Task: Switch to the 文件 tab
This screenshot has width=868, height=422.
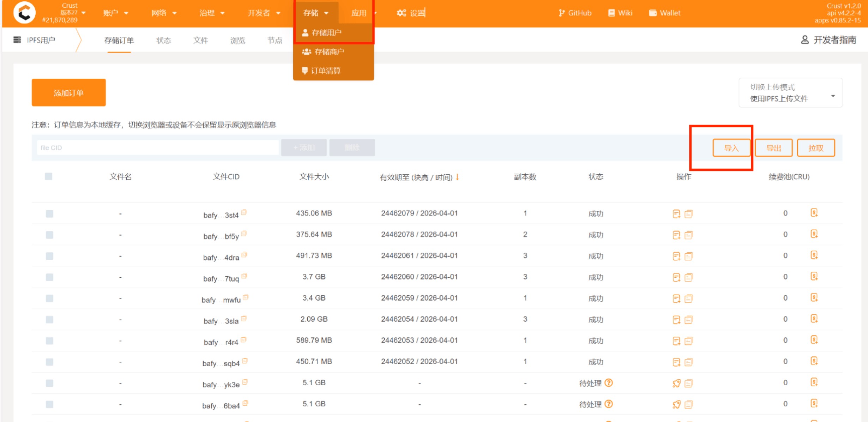Action: tap(200, 40)
